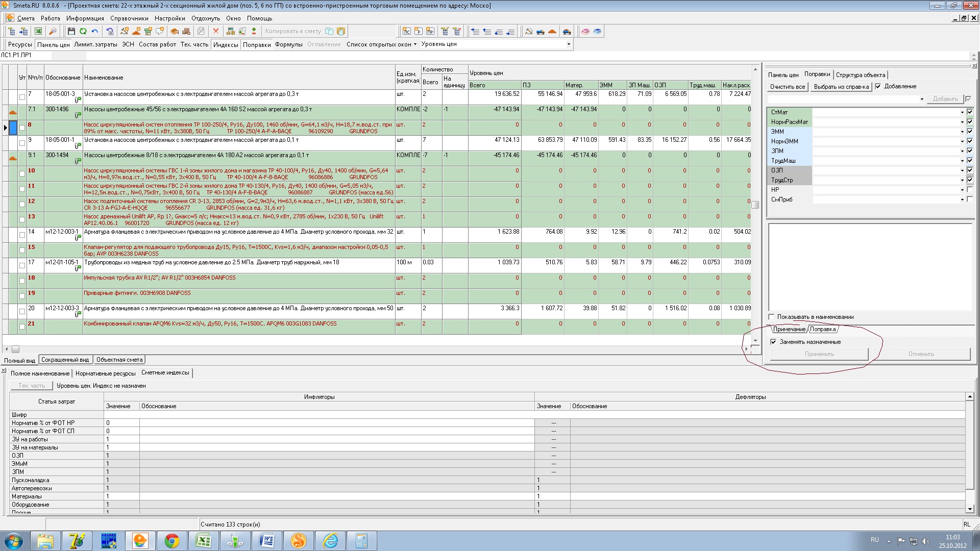Click the hammer-and-sickle add work icon
Image resolution: width=980 pixels, height=551 pixels.
125,31
